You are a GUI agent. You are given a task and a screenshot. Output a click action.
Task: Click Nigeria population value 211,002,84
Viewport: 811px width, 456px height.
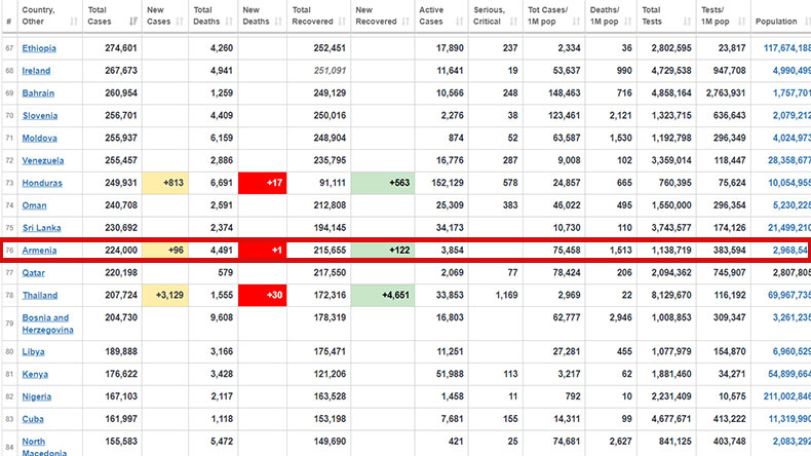[787, 397]
